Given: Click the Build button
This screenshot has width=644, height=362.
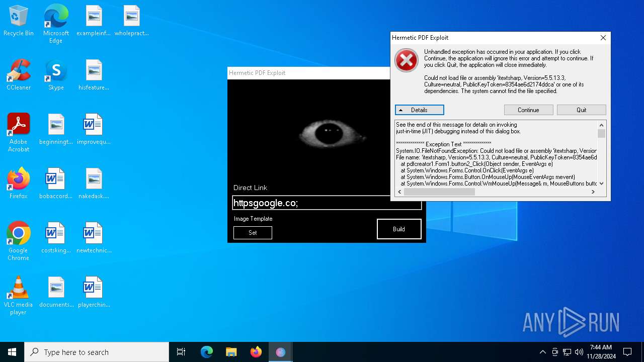Looking at the screenshot, I should [399, 229].
